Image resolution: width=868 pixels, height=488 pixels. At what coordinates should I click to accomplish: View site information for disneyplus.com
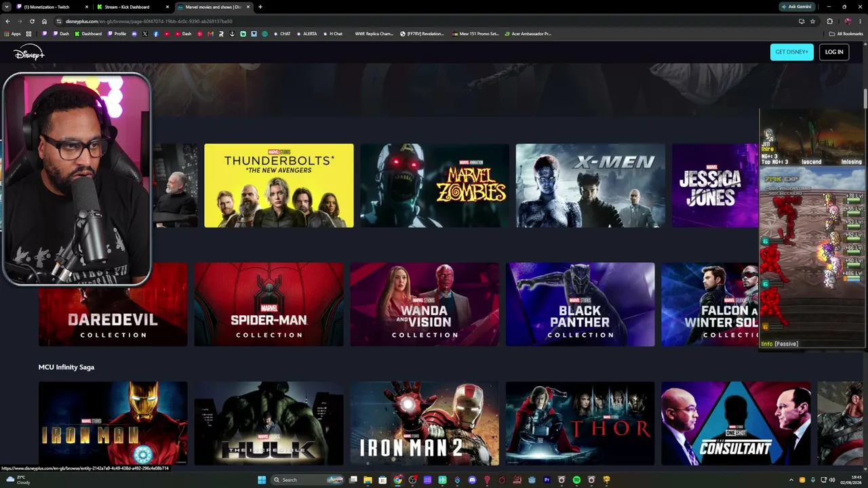60,21
